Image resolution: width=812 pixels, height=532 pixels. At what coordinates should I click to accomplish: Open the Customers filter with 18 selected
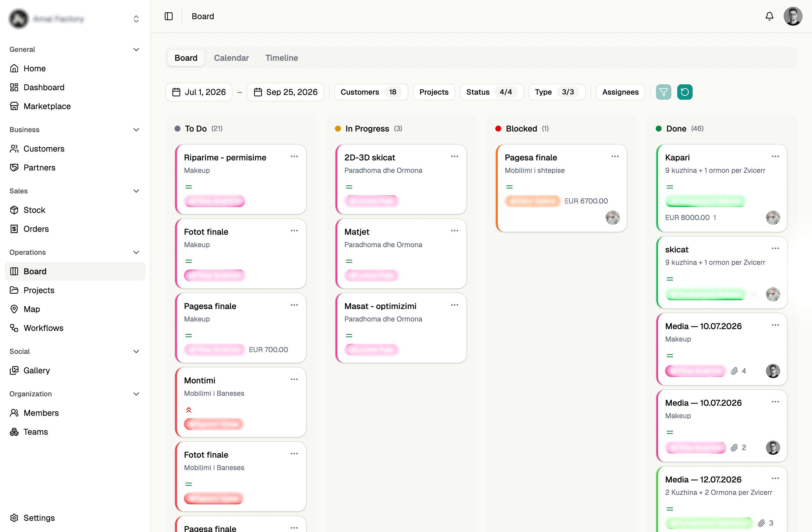click(371, 92)
